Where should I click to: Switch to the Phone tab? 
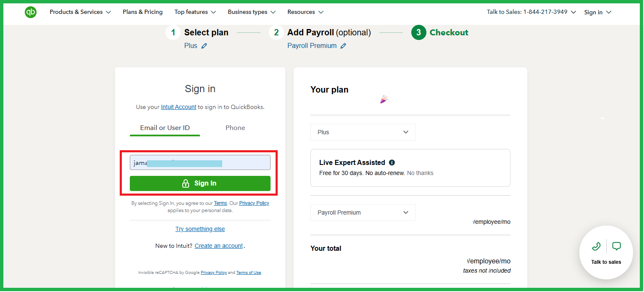[235, 128]
